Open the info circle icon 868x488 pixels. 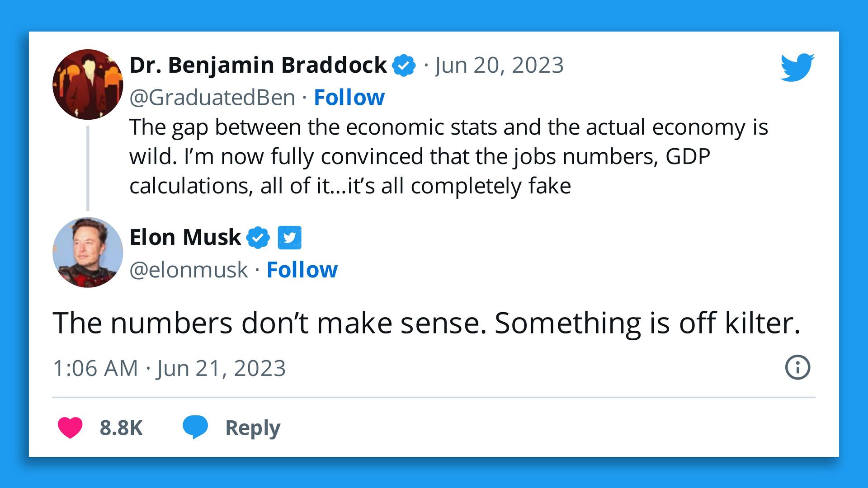click(x=797, y=367)
